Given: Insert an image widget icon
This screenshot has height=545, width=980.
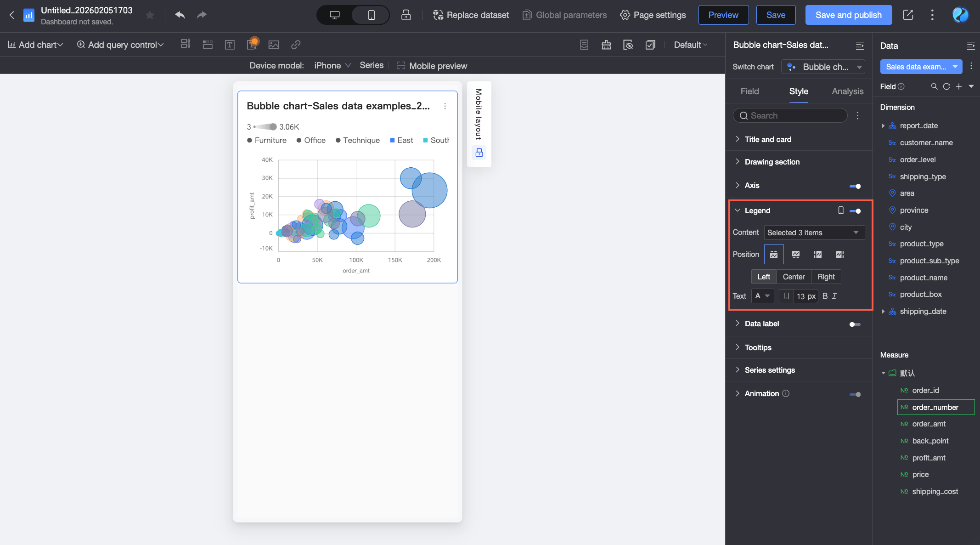Looking at the screenshot, I should 274,45.
